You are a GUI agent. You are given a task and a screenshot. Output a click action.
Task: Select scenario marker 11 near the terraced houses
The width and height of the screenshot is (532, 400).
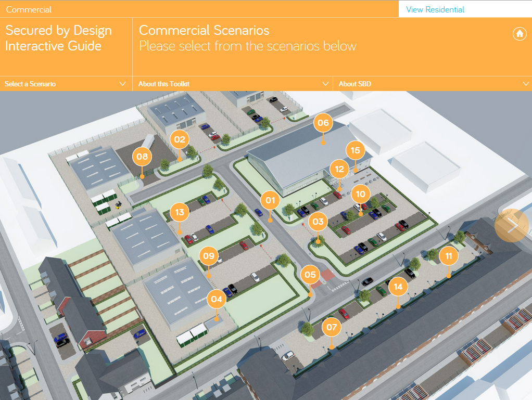pyautogui.click(x=448, y=255)
